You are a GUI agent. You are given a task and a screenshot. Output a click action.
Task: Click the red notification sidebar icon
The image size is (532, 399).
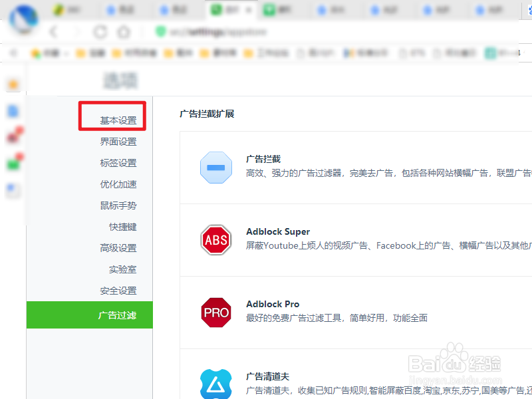click(15, 135)
